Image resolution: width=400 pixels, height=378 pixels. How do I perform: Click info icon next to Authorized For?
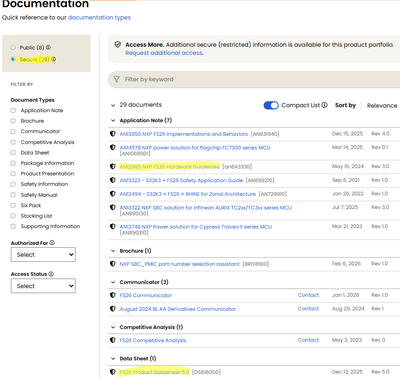(52, 243)
